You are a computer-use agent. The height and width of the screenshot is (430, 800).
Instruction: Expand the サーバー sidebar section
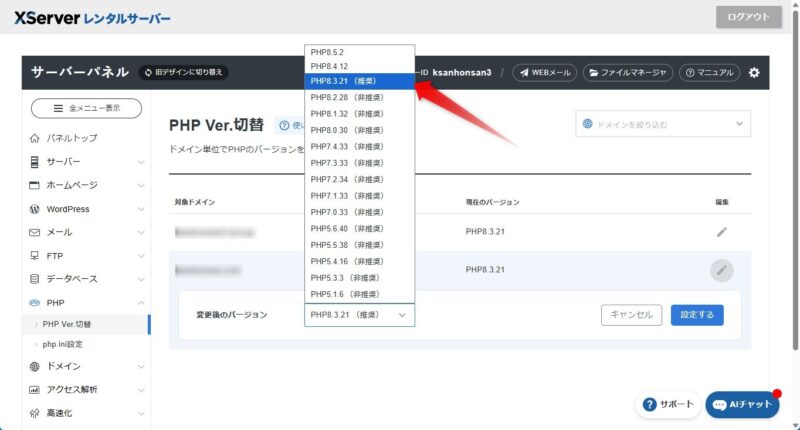(86, 162)
